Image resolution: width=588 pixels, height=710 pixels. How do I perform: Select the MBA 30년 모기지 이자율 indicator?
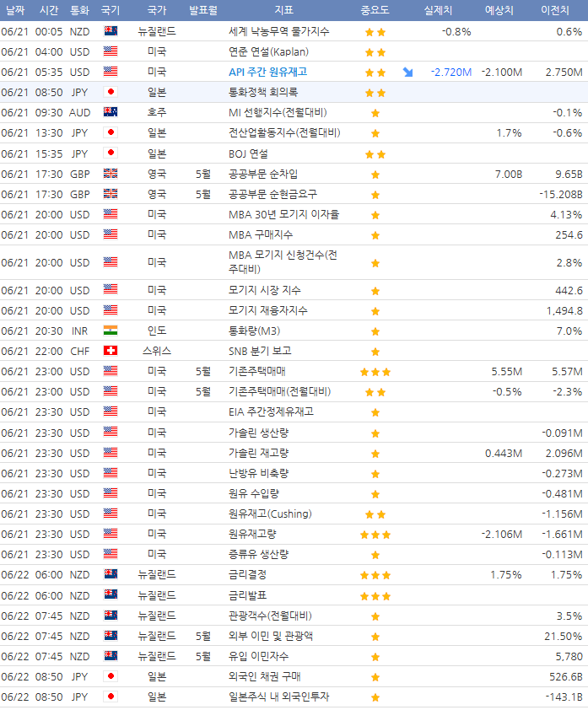pos(284,214)
